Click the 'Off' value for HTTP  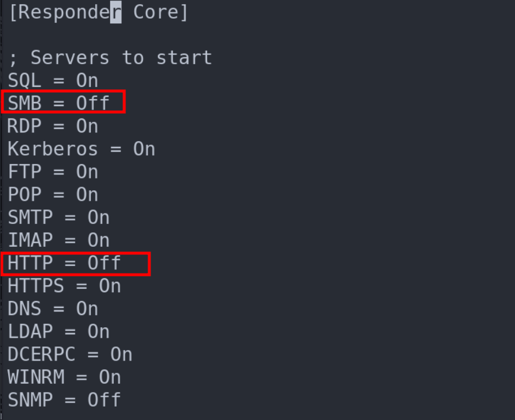click(x=104, y=263)
